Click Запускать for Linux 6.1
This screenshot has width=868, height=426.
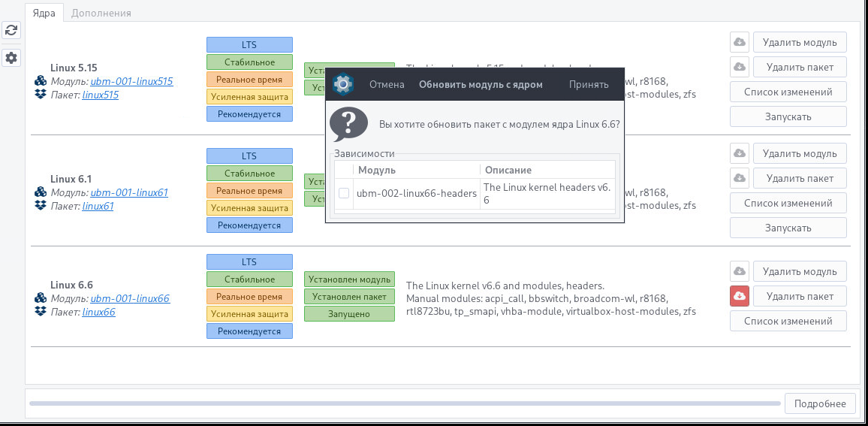pos(788,228)
